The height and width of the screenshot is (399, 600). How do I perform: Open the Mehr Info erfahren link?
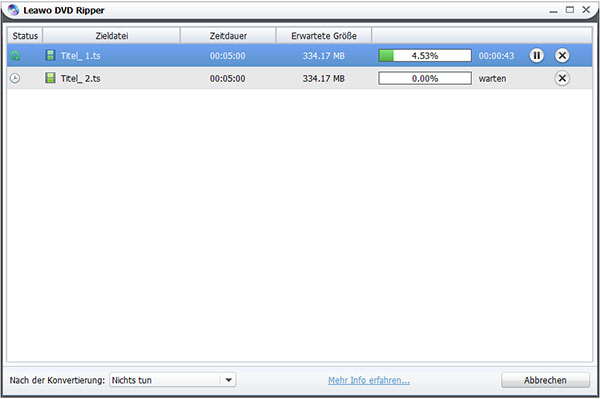point(369,380)
